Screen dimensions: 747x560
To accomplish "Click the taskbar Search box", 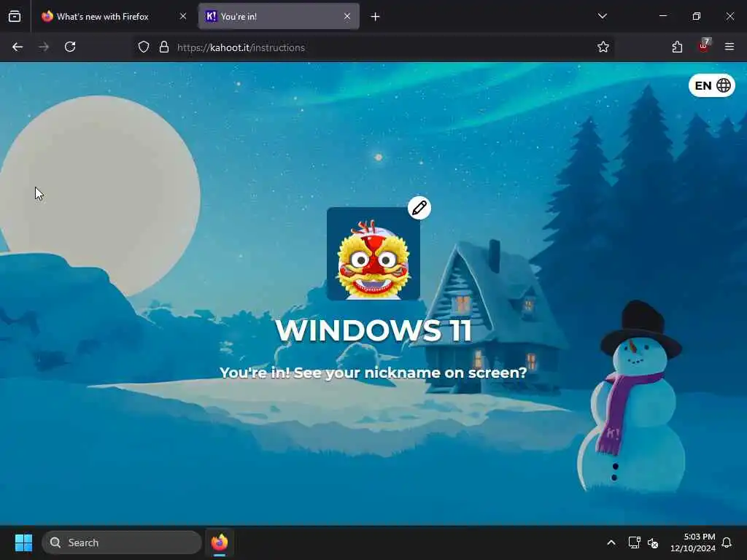I will pos(122,542).
